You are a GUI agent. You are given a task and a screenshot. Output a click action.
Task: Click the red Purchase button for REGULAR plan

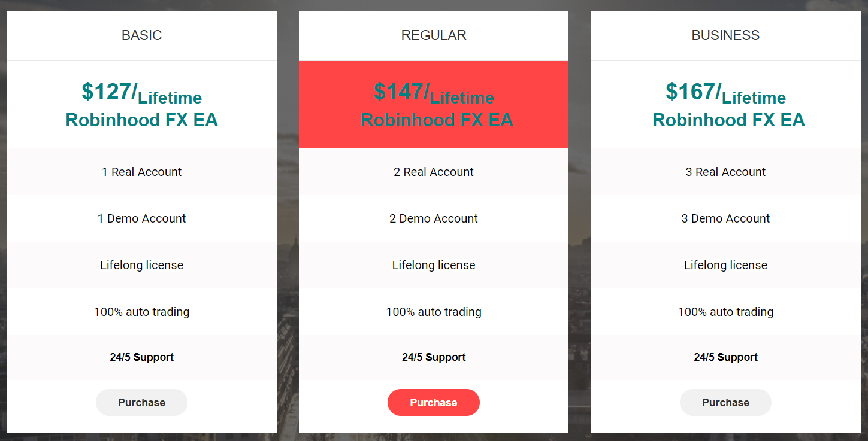tap(433, 402)
